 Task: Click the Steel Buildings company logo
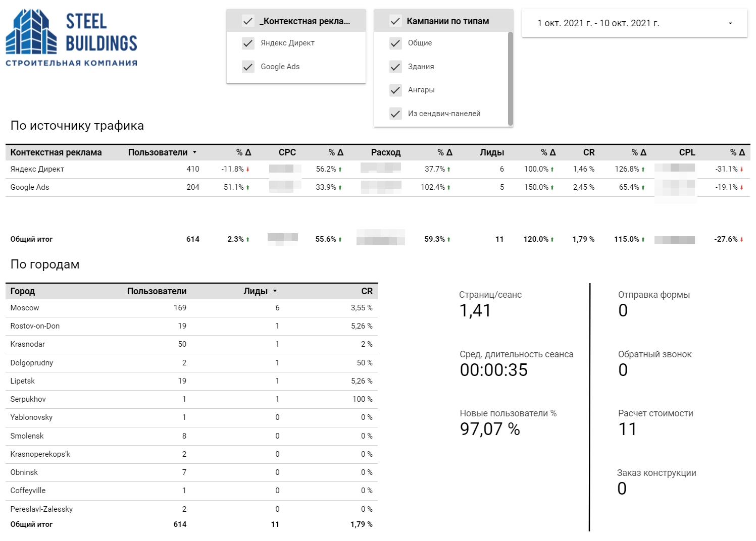(x=71, y=38)
